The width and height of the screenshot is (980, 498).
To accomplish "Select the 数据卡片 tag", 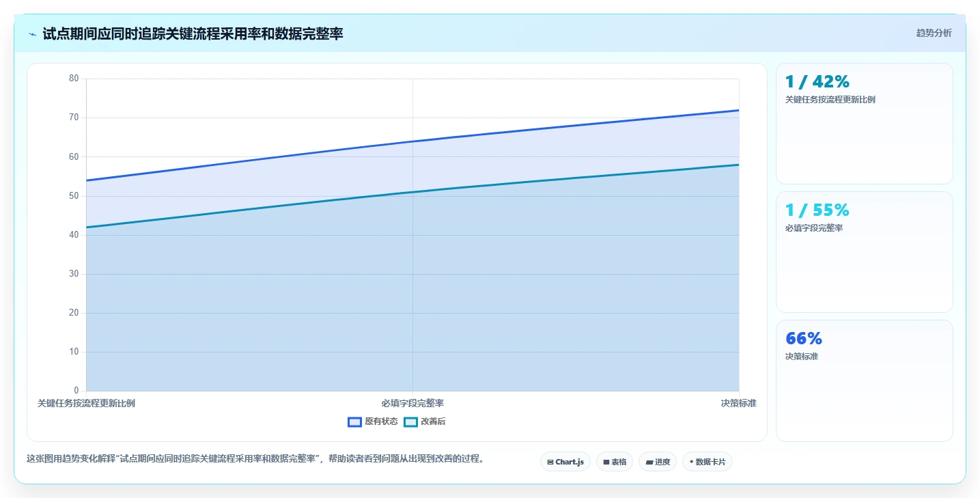I will pyautogui.click(x=707, y=462).
